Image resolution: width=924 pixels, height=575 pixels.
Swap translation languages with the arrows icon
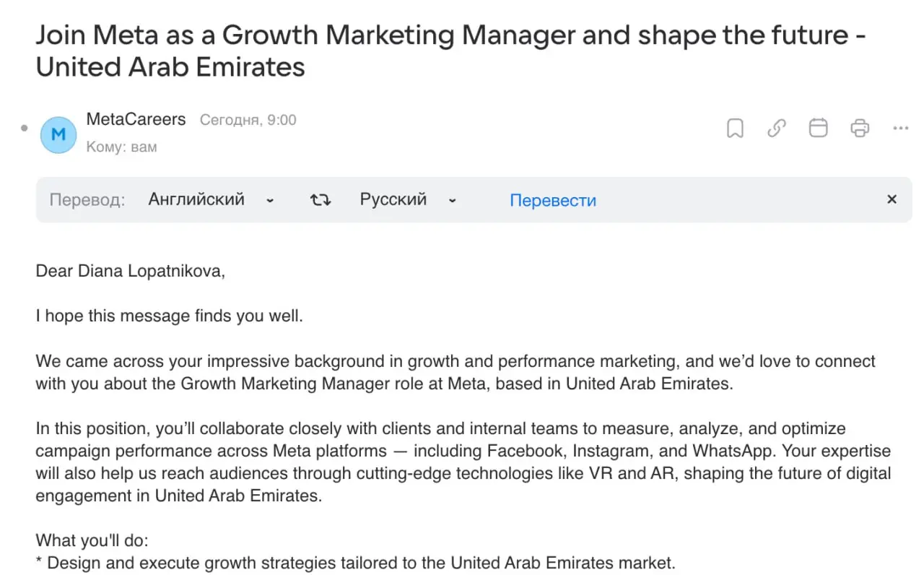click(321, 200)
